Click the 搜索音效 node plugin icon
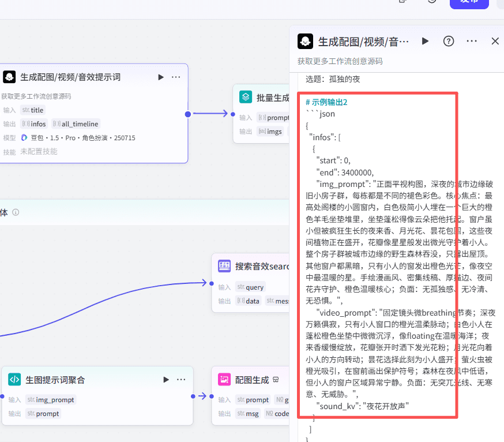This screenshot has width=504, height=442. [x=224, y=266]
